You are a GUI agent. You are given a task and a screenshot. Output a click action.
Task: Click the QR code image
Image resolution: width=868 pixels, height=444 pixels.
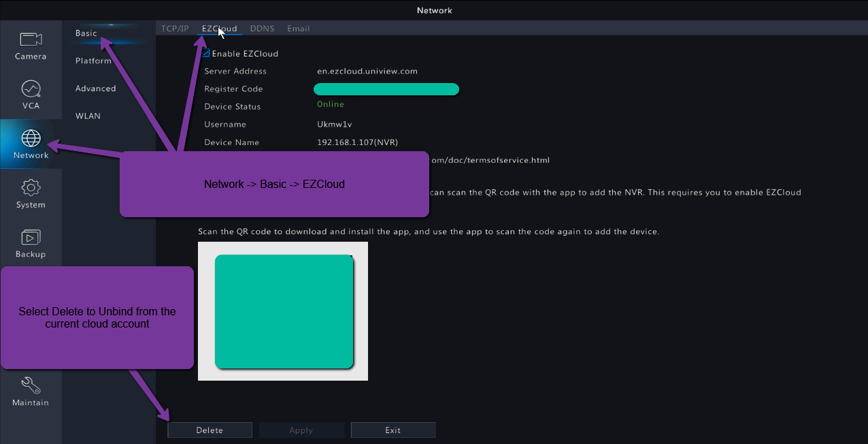(x=283, y=311)
